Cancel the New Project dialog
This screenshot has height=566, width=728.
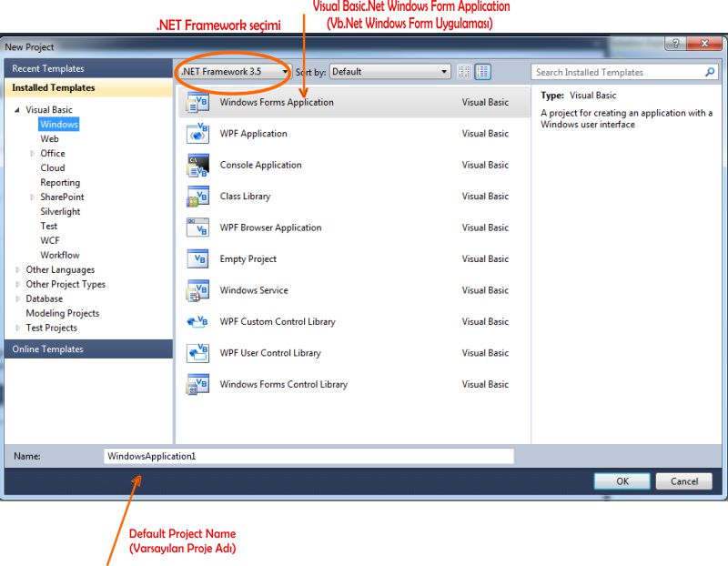coord(684,481)
